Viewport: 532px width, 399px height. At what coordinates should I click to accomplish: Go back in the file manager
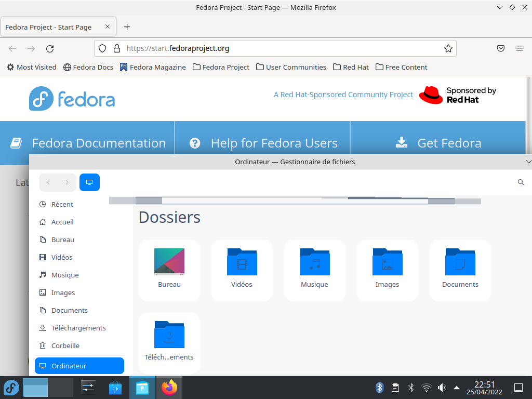[48, 182]
